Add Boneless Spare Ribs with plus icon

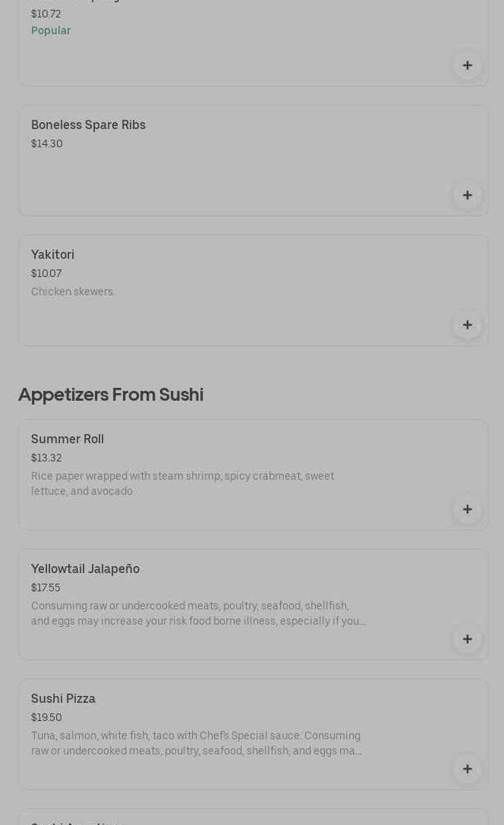[467, 195]
